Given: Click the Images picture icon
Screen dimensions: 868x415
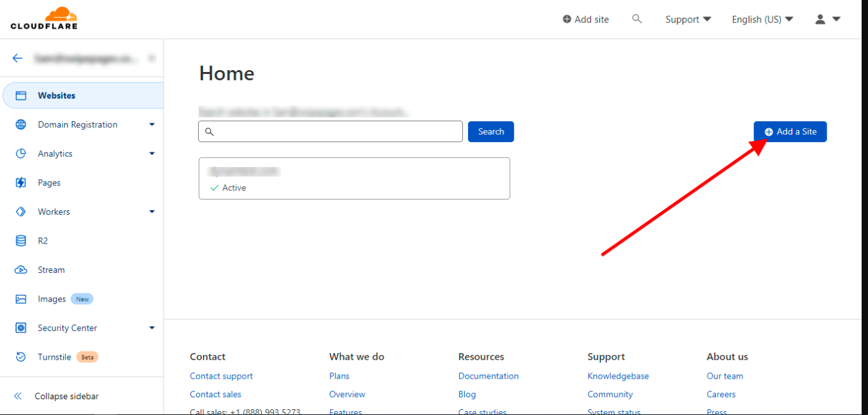Looking at the screenshot, I should (x=21, y=299).
